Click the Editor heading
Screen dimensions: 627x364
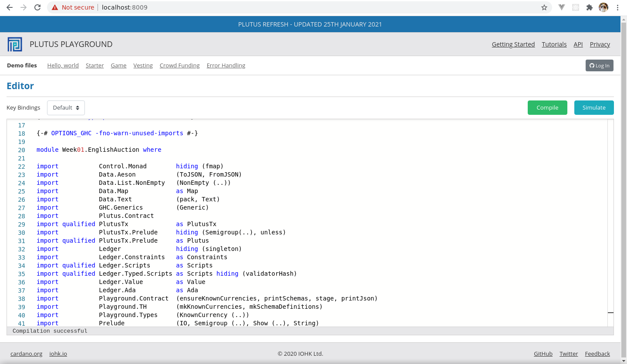pyautogui.click(x=20, y=86)
